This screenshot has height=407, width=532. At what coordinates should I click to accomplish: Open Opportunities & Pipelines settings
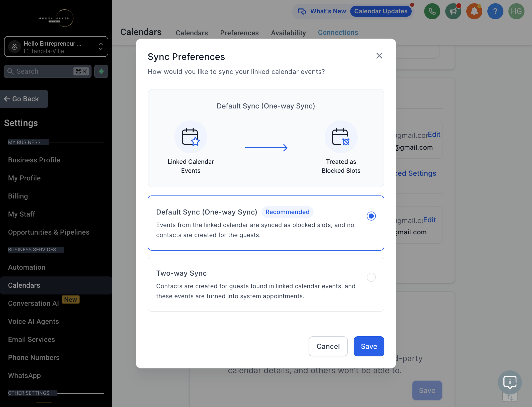pyautogui.click(x=49, y=232)
